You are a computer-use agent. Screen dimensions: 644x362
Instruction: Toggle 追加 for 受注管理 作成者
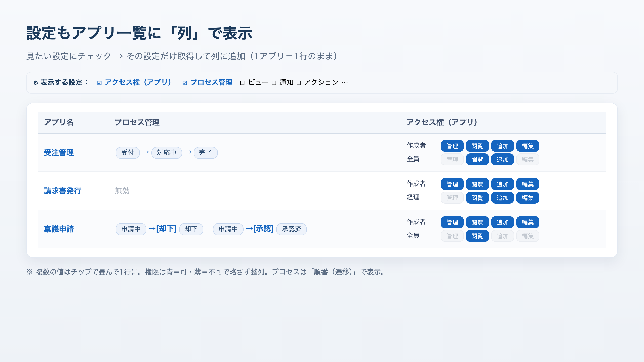tap(502, 146)
